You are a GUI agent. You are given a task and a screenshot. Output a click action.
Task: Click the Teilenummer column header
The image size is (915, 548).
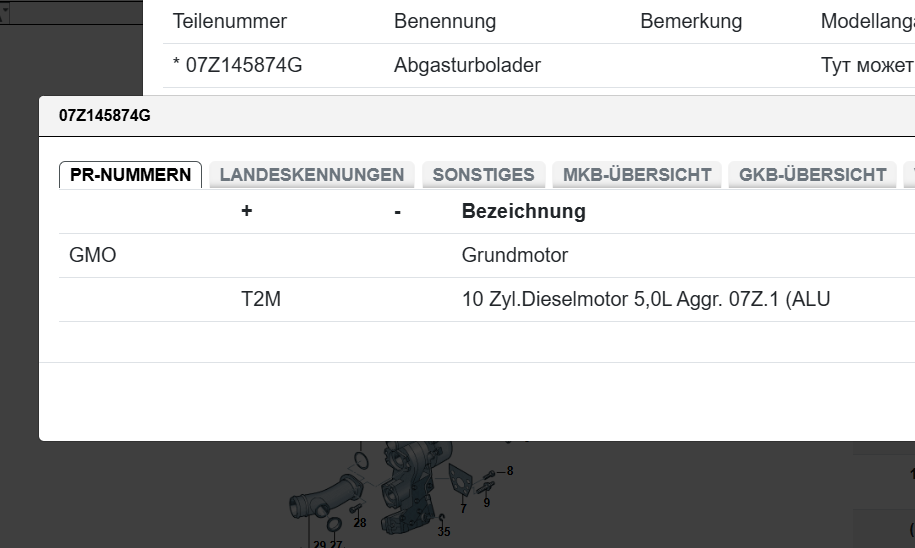click(230, 21)
